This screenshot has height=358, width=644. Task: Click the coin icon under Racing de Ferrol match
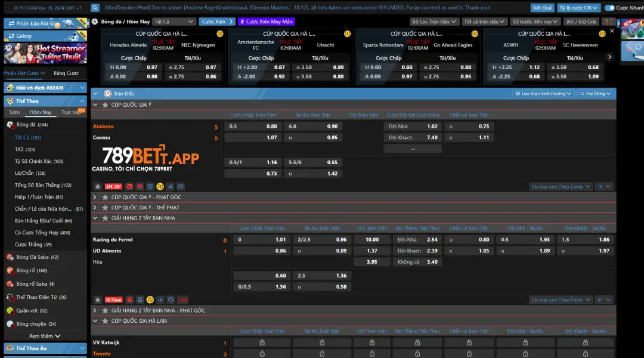coord(150,300)
